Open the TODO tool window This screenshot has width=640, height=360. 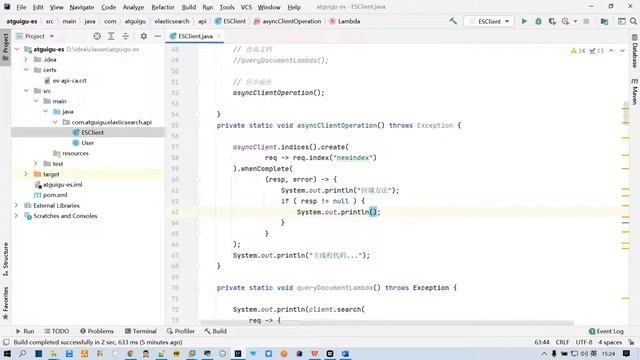click(57, 331)
